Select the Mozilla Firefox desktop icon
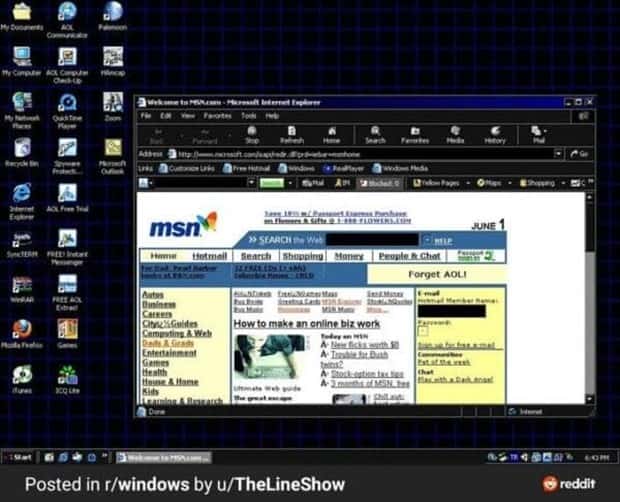Image resolution: width=620 pixels, height=502 pixels. (x=22, y=331)
